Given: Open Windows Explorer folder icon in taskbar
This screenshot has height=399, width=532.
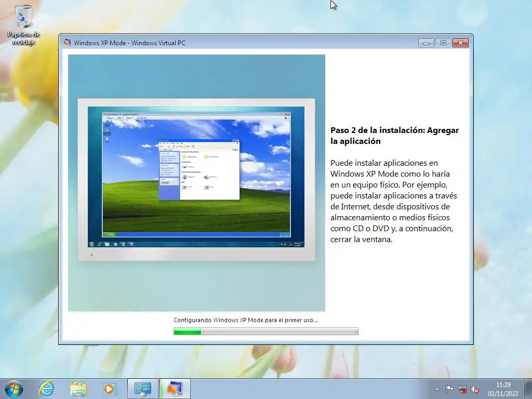Looking at the screenshot, I should click(x=78, y=389).
